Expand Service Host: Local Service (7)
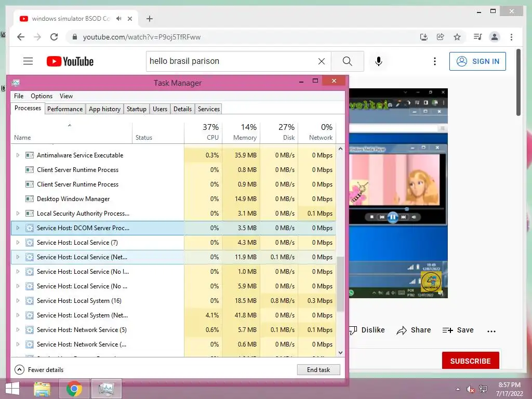 coord(18,243)
